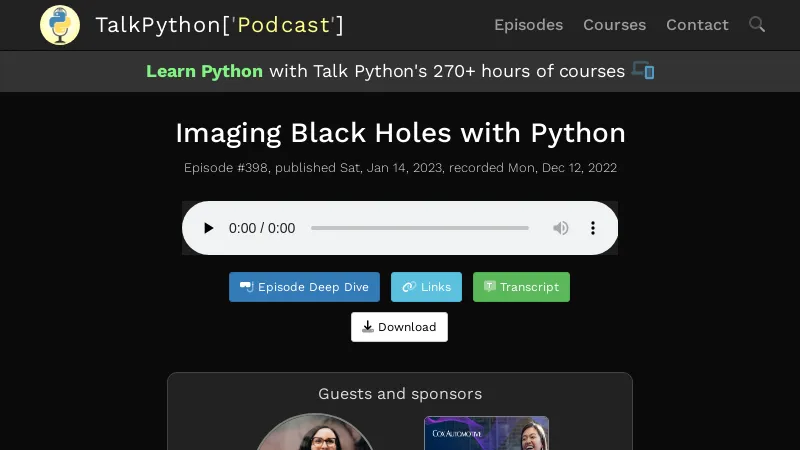Download the episode audio file
This screenshot has width=800, height=450.
tap(399, 327)
